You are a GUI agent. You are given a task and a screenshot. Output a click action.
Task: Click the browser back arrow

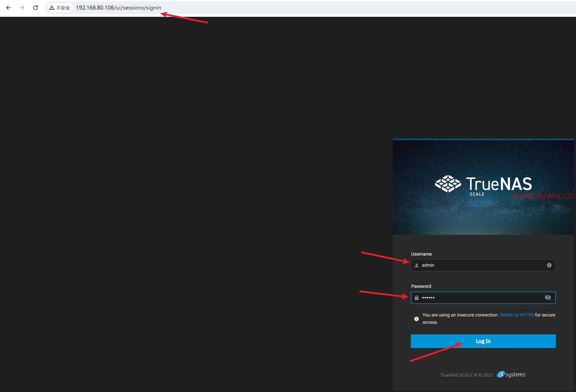[x=8, y=8]
